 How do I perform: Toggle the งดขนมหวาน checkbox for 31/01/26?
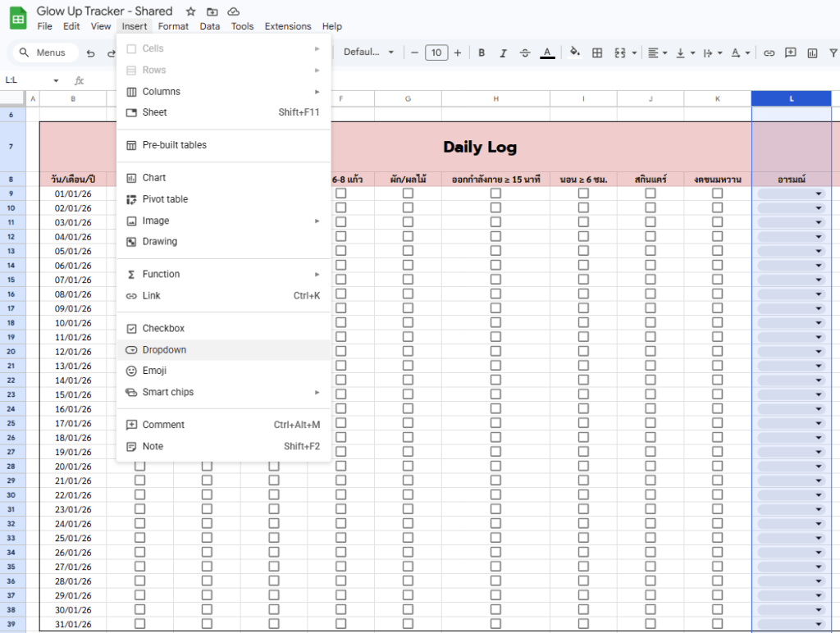(x=717, y=624)
